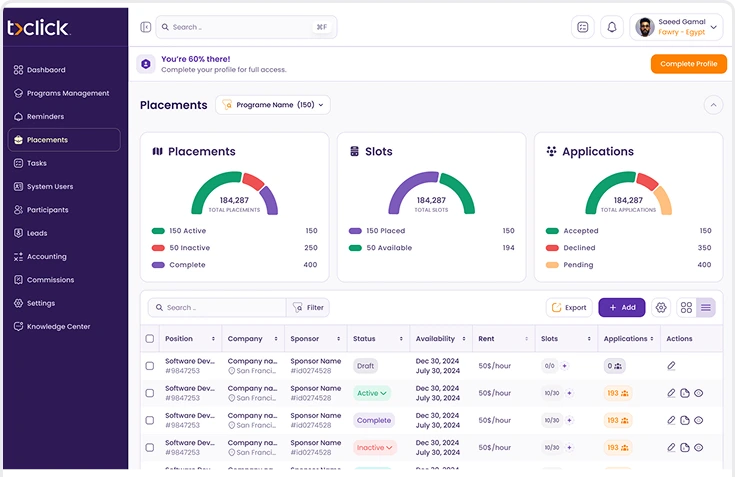Screen dimensions: 735x477
Task: Go to Commissions in sidebar
Action: 50,280
